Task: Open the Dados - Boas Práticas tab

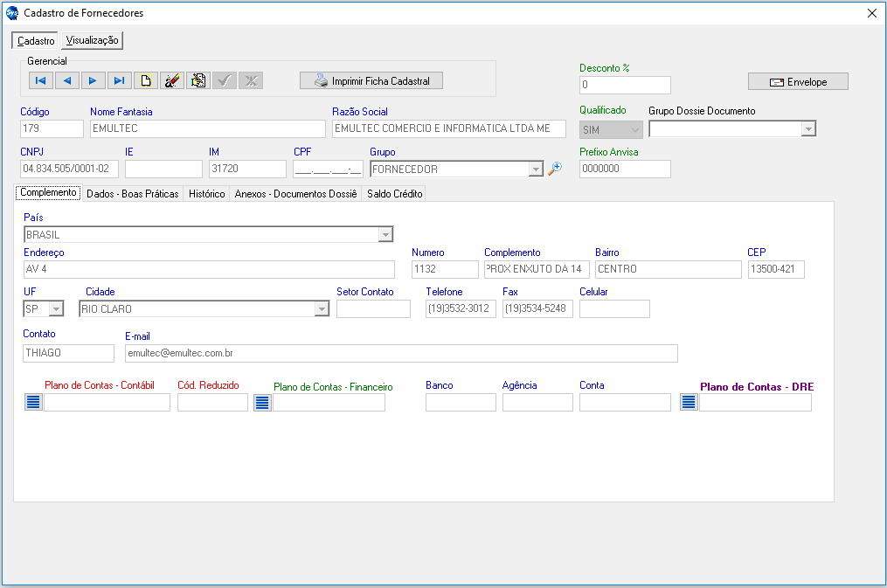Action: click(132, 194)
